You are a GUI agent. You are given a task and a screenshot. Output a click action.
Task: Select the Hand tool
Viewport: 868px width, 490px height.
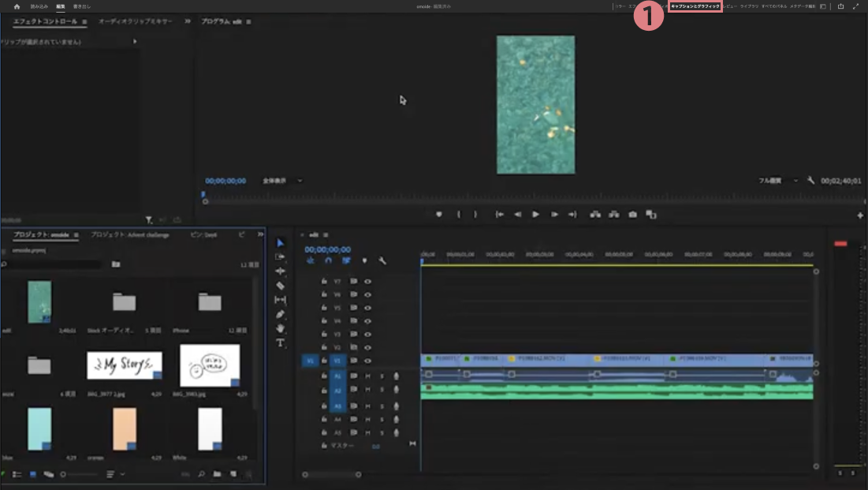pos(280,328)
